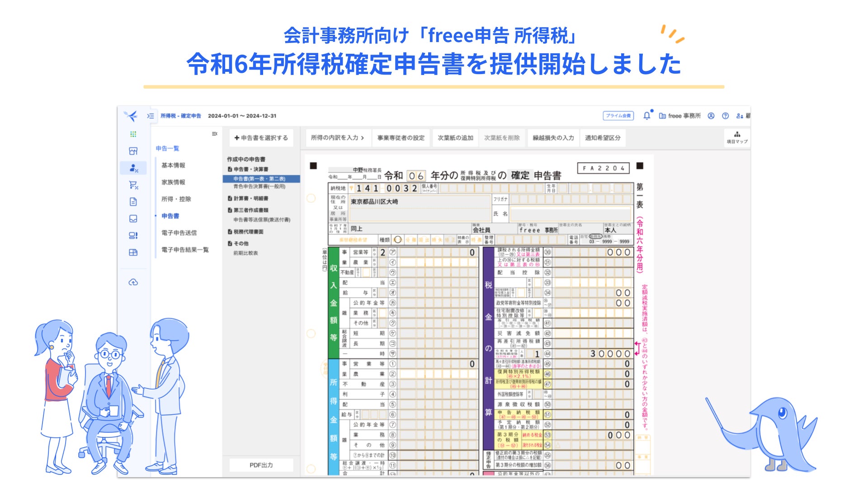Click the storefront icon in the sidebar
The height and width of the screenshot is (488, 868).
click(133, 151)
